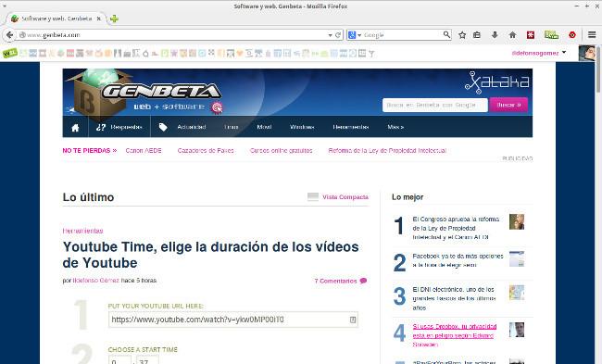Screen dimensions: 602x364
Task: Click thumbnail beside Dropbox story
Action: pos(517,330)
